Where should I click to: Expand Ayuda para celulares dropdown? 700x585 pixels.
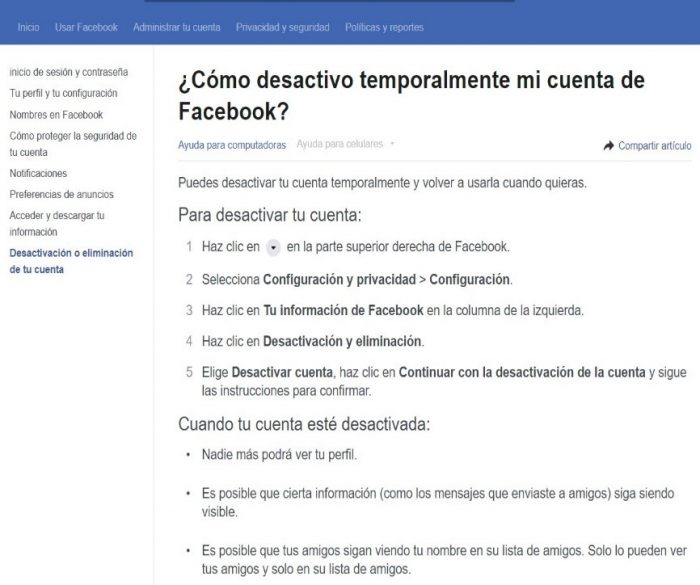pyautogui.click(x=345, y=144)
